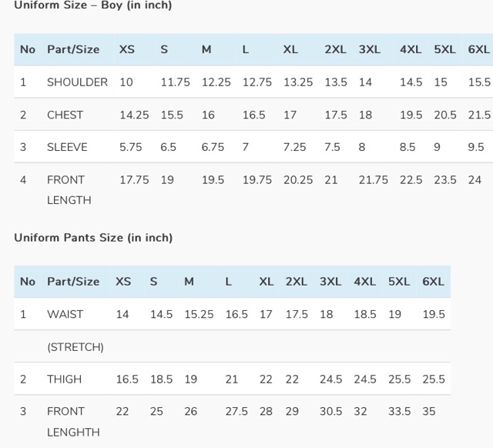The height and width of the screenshot is (448, 493).
Task: Click 'FRONT LENGTH' label in boy uniform table
Action: coord(69,189)
